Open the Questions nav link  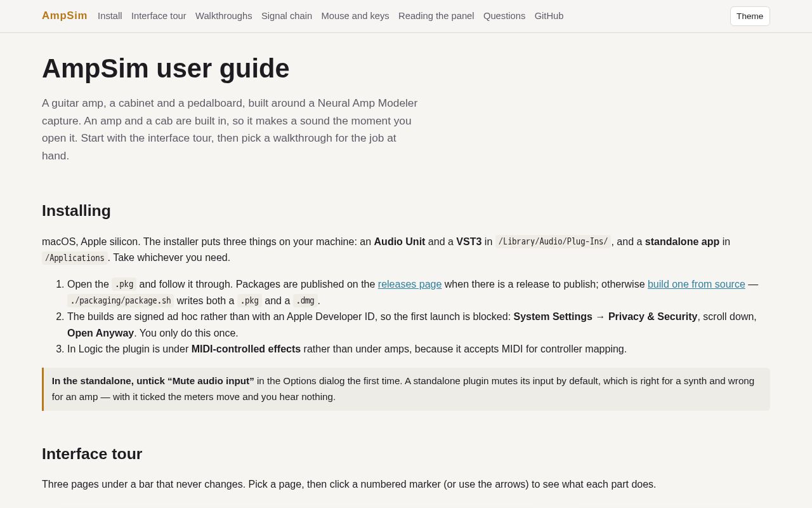(x=504, y=16)
